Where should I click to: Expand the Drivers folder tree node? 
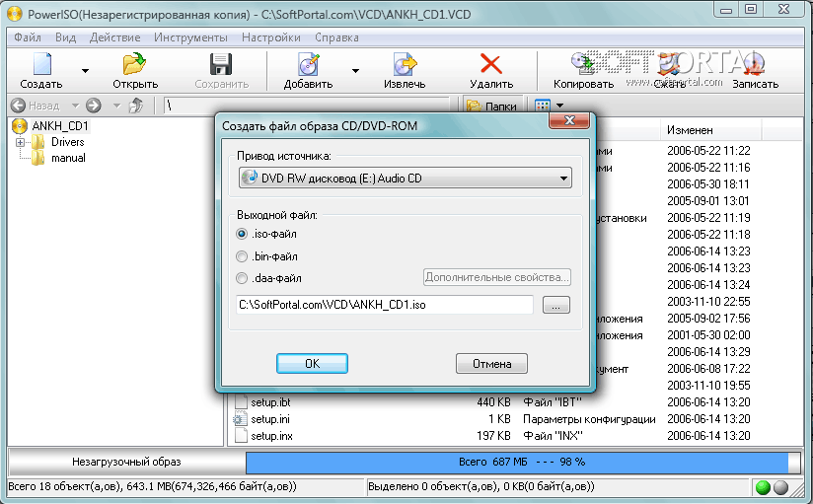(x=20, y=142)
